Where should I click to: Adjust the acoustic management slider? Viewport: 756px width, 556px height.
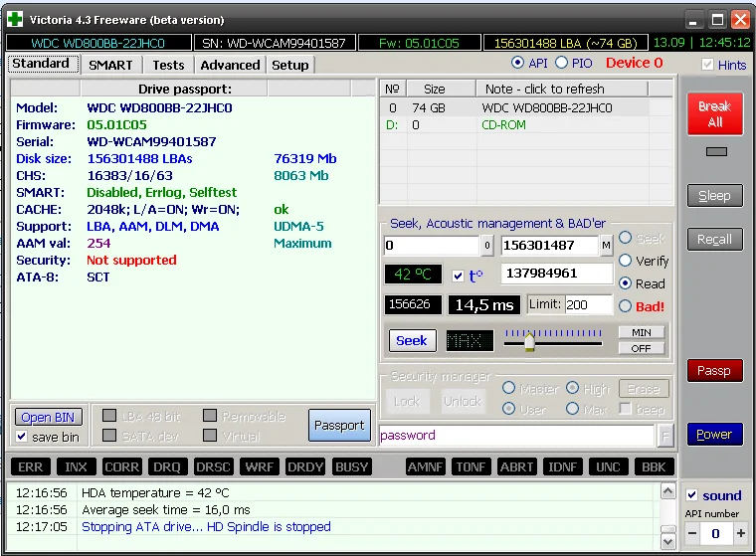[x=529, y=342]
